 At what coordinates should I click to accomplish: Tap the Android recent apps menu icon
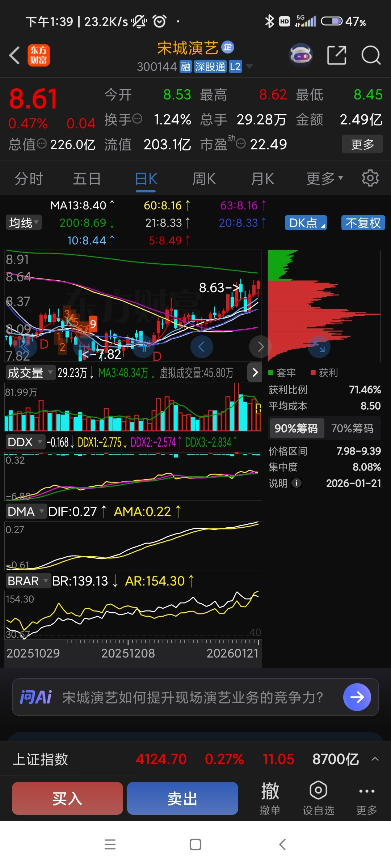coord(110,844)
